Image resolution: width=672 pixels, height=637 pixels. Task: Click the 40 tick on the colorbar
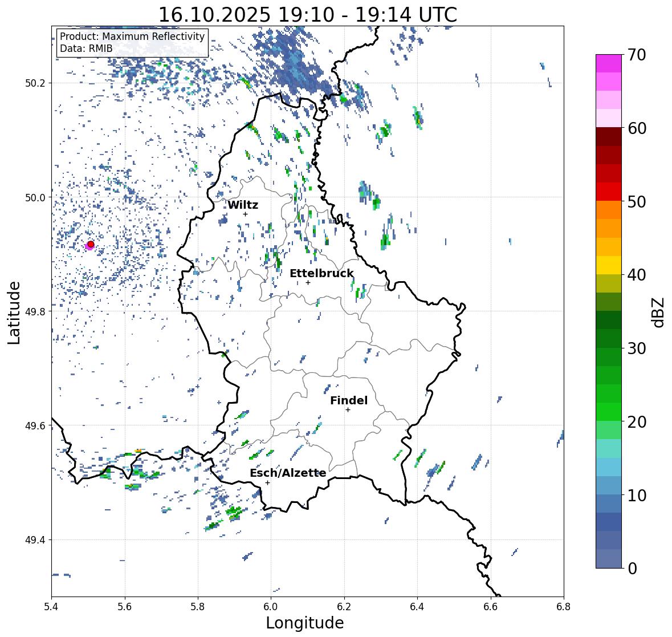[x=637, y=275]
